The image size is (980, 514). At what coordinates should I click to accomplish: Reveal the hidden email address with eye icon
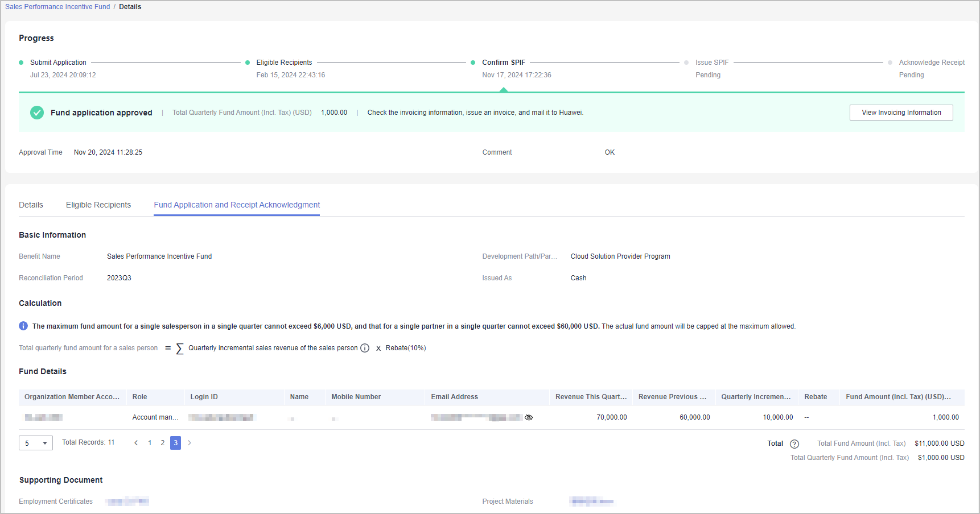pyautogui.click(x=529, y=417)
